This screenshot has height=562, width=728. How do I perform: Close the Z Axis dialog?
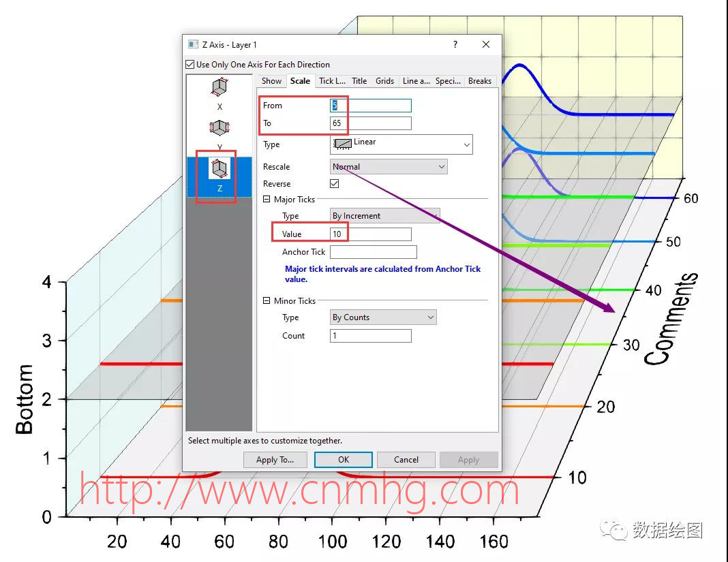point(486,45)
